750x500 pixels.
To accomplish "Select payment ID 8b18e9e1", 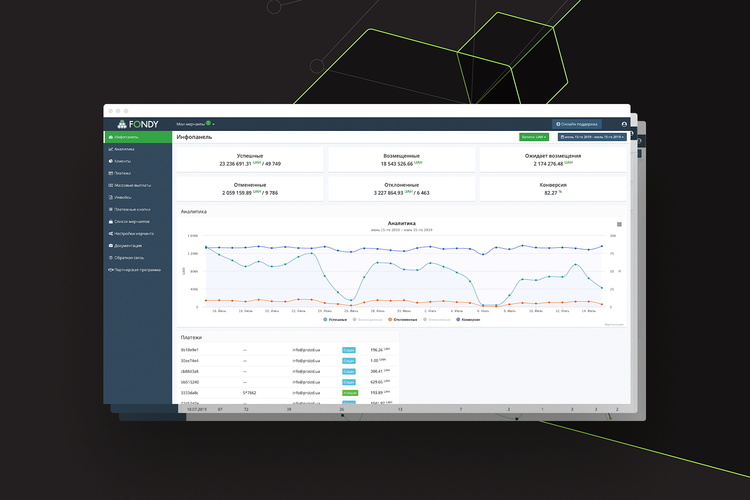I will [189, 350].
